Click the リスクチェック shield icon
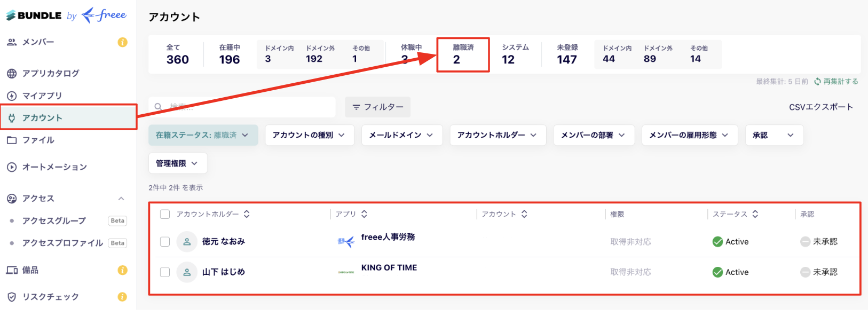Screen dimensions: 868x316 click(x=12, y=297)
